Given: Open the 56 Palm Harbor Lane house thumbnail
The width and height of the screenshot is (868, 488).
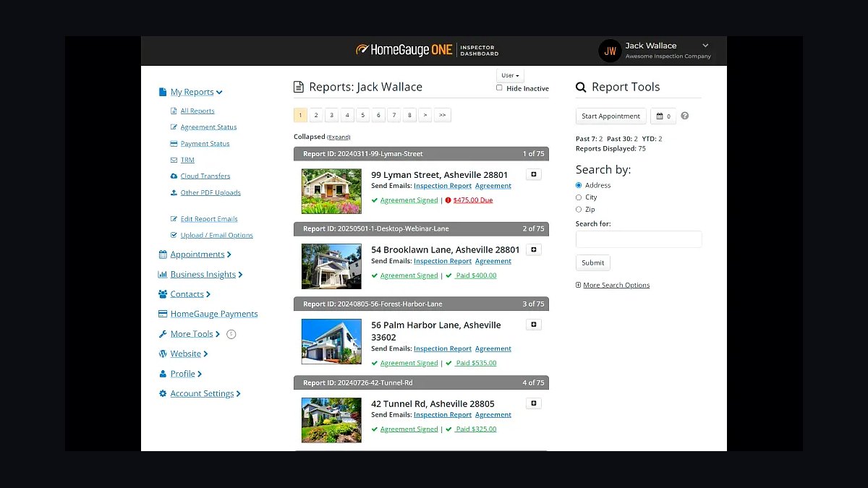Looking at the screenshot, I should pyautogui.click(x=331, y=341).
